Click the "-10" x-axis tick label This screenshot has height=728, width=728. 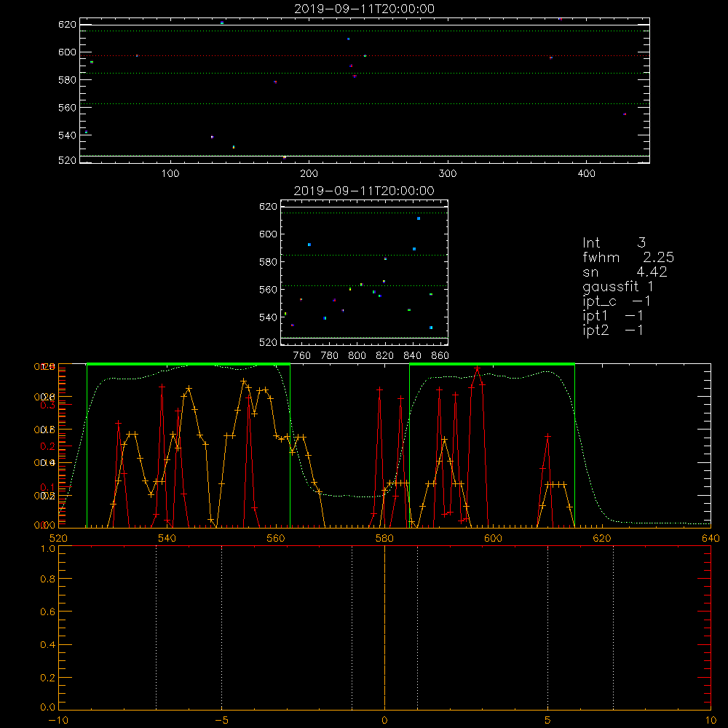(58, 720)
